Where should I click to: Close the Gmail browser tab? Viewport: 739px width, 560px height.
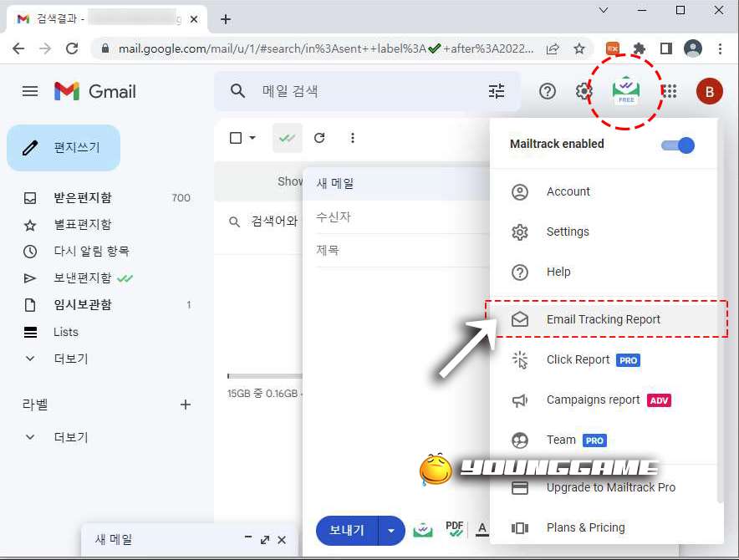tap(194, 19)
